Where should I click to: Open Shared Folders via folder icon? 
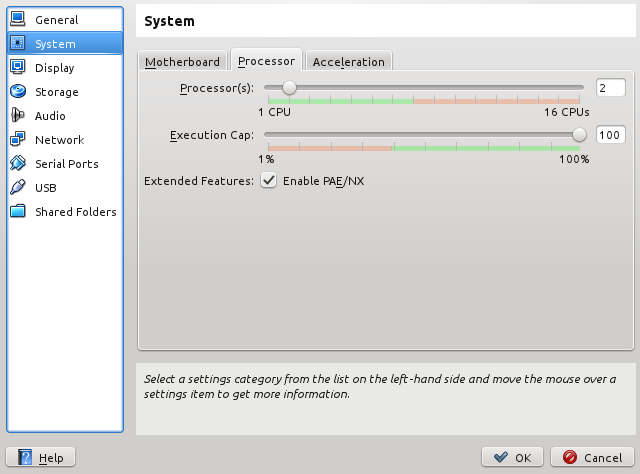coord(18,211)
